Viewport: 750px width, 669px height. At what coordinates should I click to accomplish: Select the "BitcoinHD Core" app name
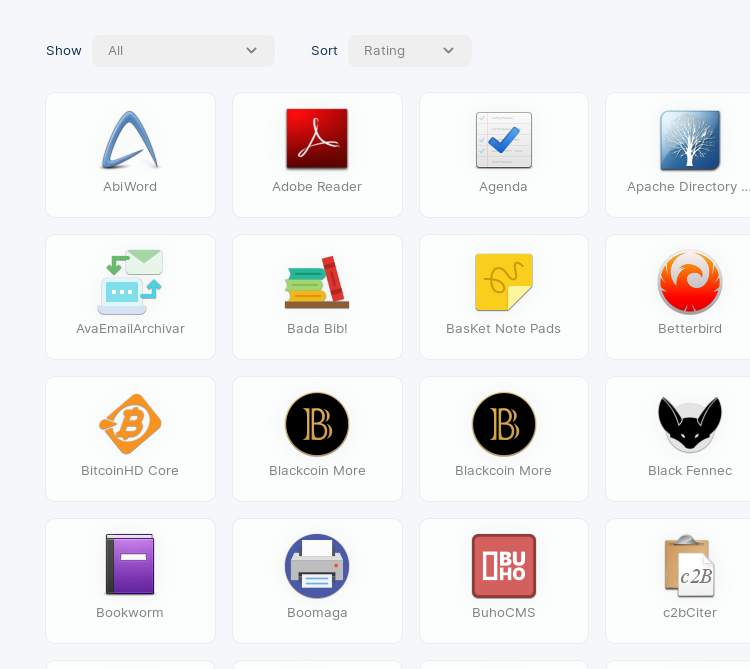130,471
